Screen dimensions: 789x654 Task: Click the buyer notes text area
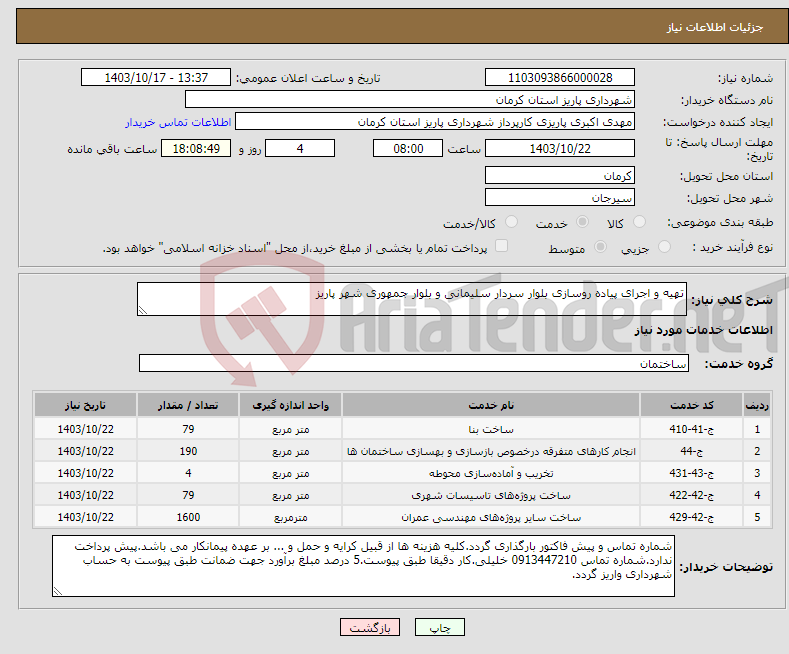coord(363,566)
